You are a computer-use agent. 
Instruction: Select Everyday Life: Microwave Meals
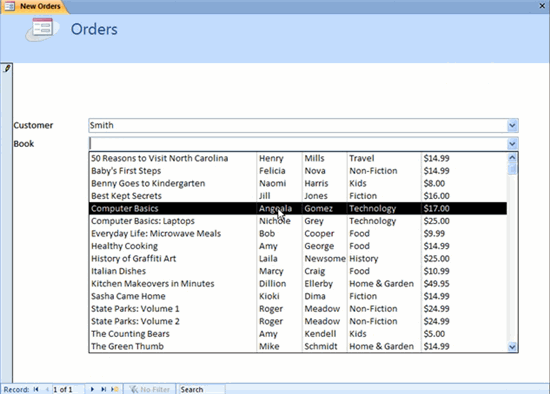(x=298, y=234)
